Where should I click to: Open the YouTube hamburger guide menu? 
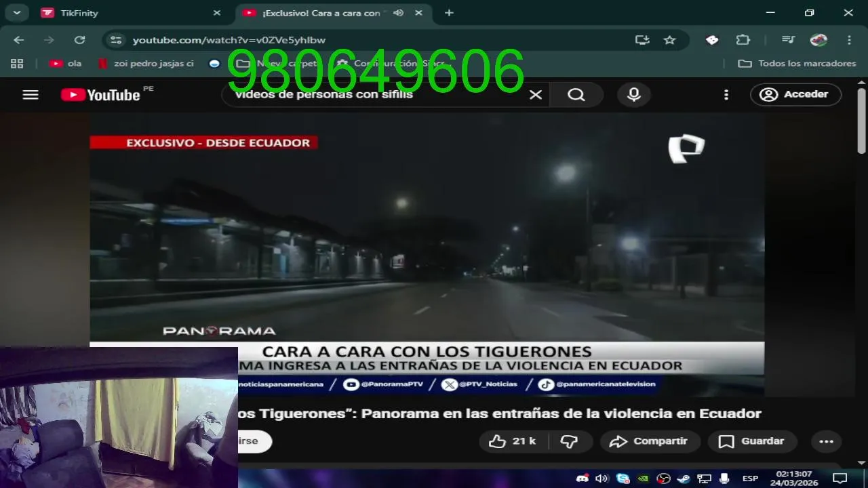pos(31,95)
